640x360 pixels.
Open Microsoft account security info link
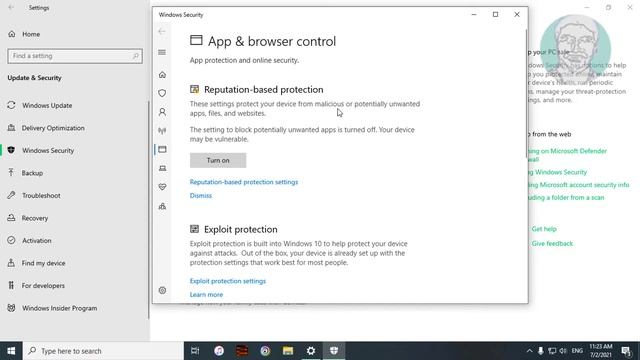579,185
